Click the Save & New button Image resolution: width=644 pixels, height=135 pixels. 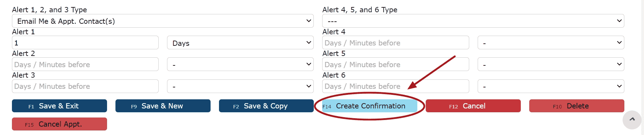click(x=163, y=106)
